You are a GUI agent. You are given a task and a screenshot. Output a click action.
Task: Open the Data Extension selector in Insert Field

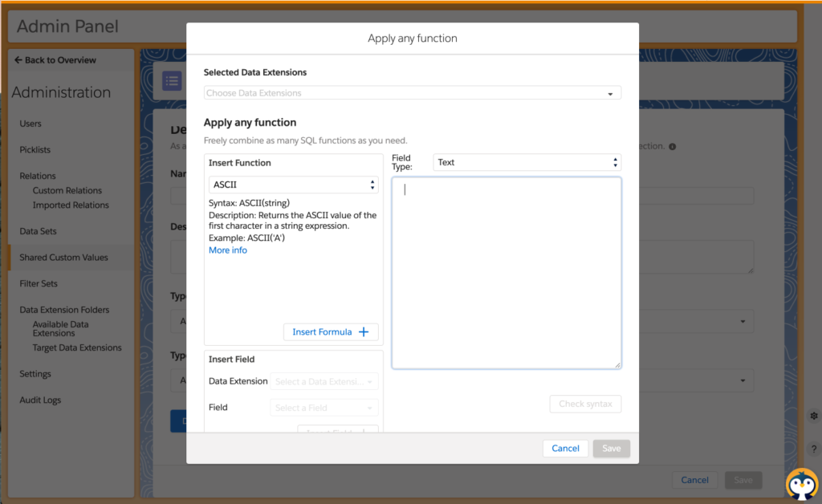click(x=324, y=381)
